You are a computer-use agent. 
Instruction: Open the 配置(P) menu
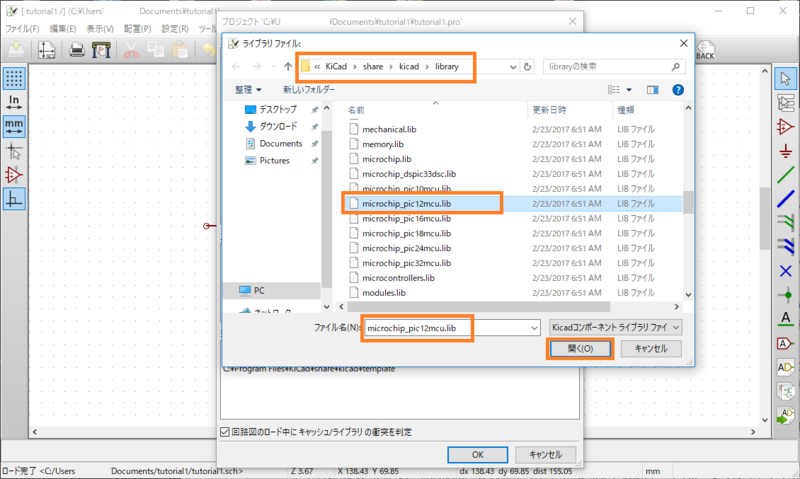pyautogui.click(x=137, y=29)
